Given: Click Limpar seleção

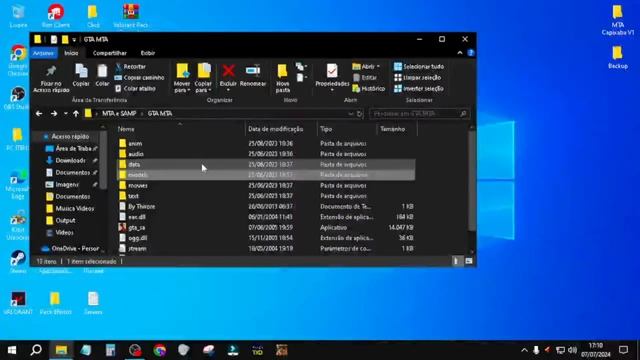Looking at the screenshot, I should click(x=418, y=78).
